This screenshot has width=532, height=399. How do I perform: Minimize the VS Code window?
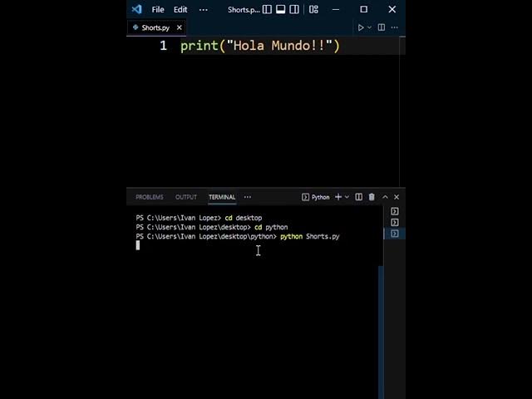336,9
